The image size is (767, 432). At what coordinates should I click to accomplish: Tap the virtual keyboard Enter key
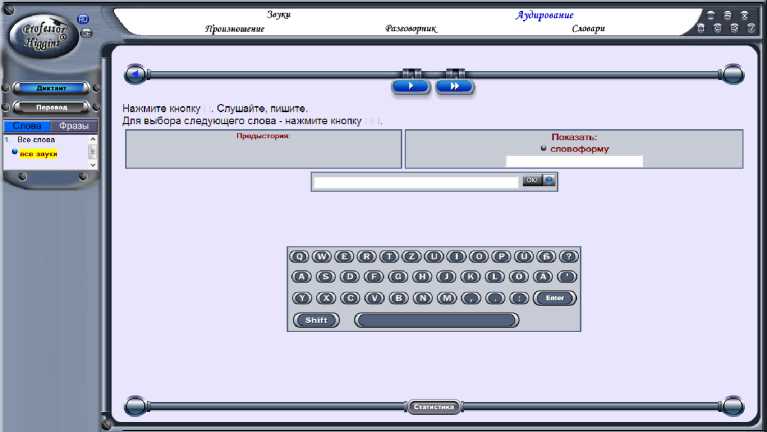coord(555,298)
